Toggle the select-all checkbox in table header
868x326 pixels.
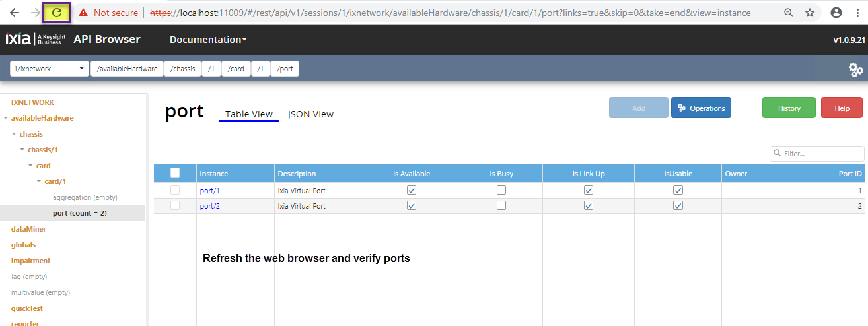[175, 173]
